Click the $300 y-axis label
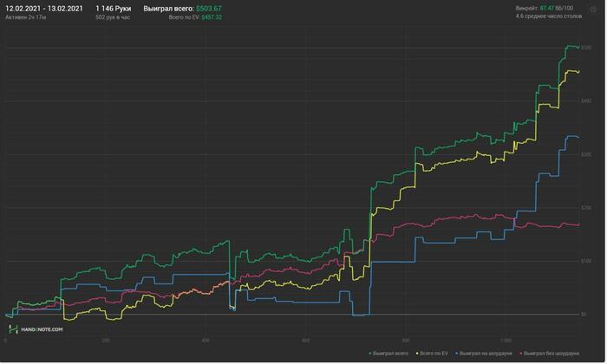Screen dimensions: 607x364 point(586,154)
